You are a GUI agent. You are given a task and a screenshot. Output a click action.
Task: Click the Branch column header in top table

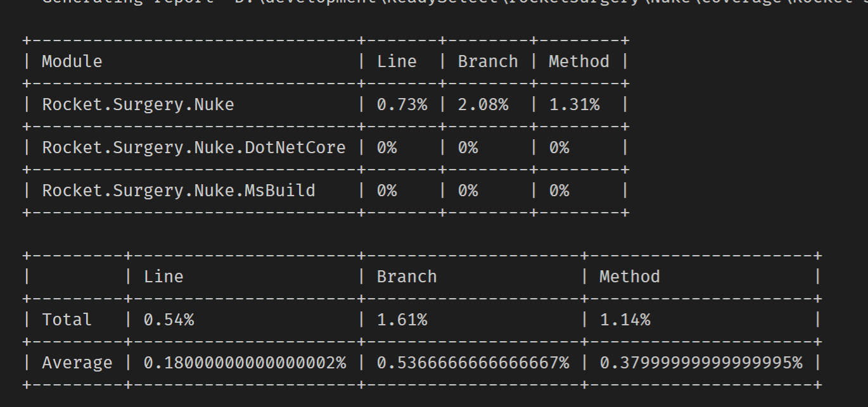click(x=488, y=61)
